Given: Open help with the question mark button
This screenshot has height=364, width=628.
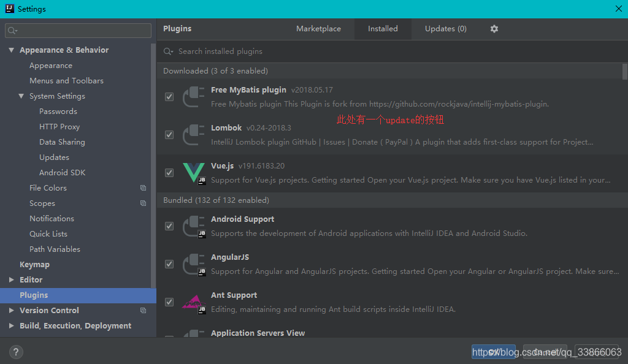Looking at the screenshot, I should pyautogui.click(x=16, y=352).
